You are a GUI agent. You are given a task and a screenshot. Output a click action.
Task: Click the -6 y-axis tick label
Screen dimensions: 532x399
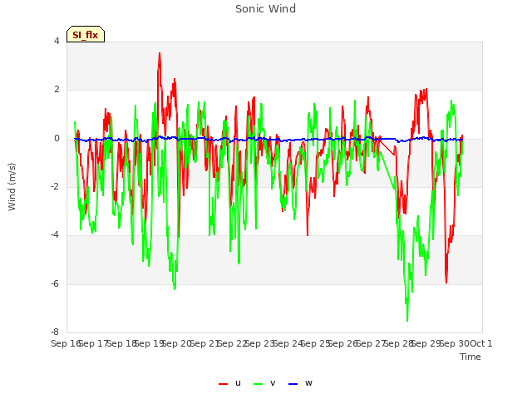[55, 283]
